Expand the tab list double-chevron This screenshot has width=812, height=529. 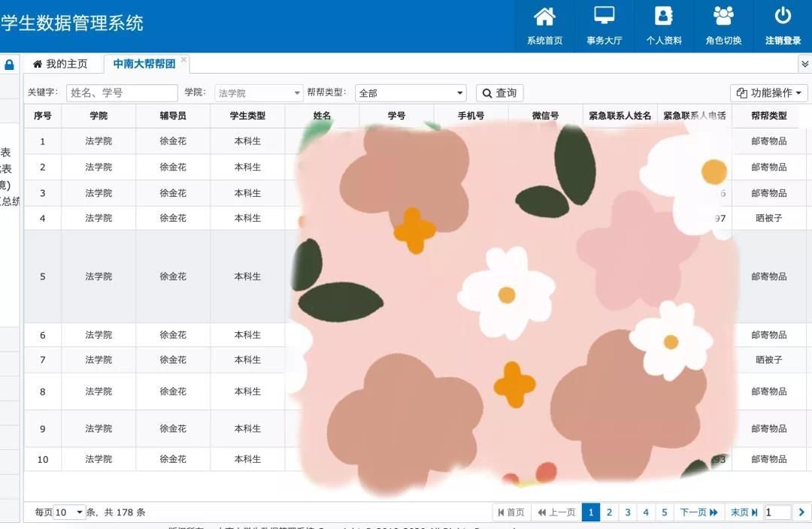point(804,65)
